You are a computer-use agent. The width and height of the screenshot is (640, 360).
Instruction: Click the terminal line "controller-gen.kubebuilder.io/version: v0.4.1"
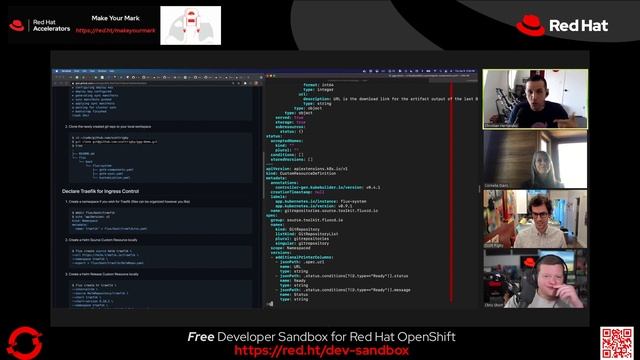click(x=328, y=187)
